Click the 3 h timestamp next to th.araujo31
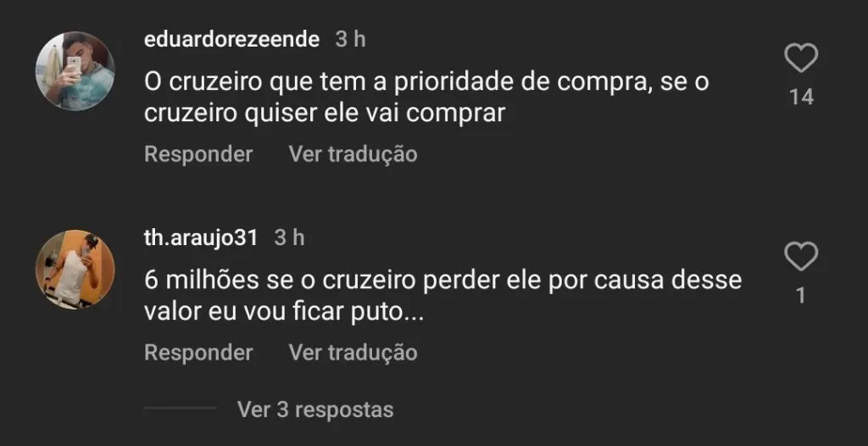The width and height of the screenshot is (868, 446). (x=289, y=237)
